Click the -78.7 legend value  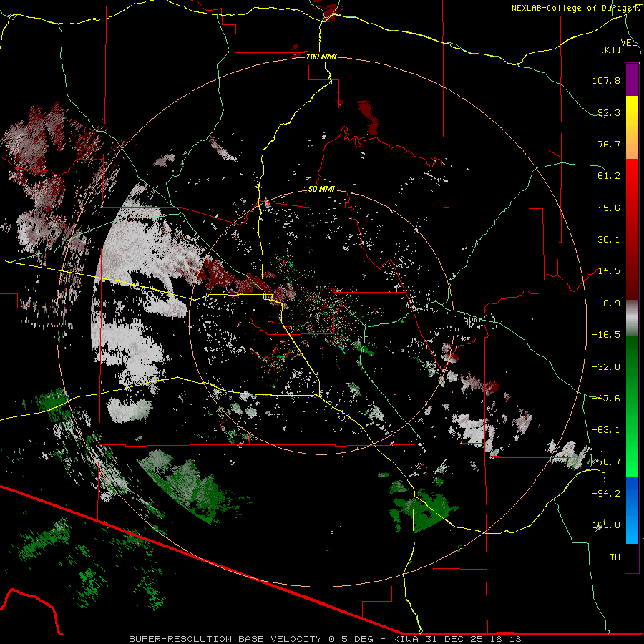(x=606, y=462)
